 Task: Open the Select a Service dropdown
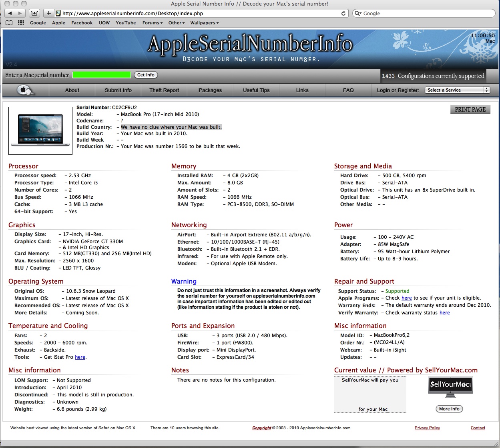[458, 90]
